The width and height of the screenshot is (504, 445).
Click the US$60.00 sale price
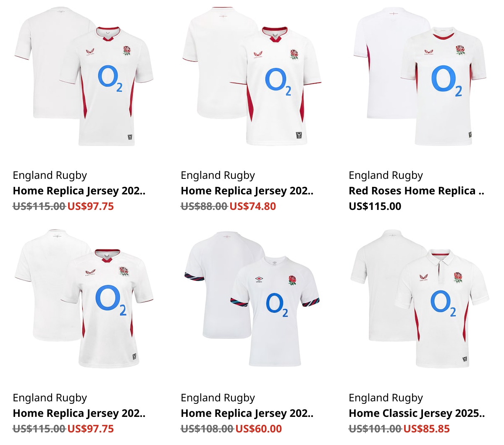click(259, 429)
